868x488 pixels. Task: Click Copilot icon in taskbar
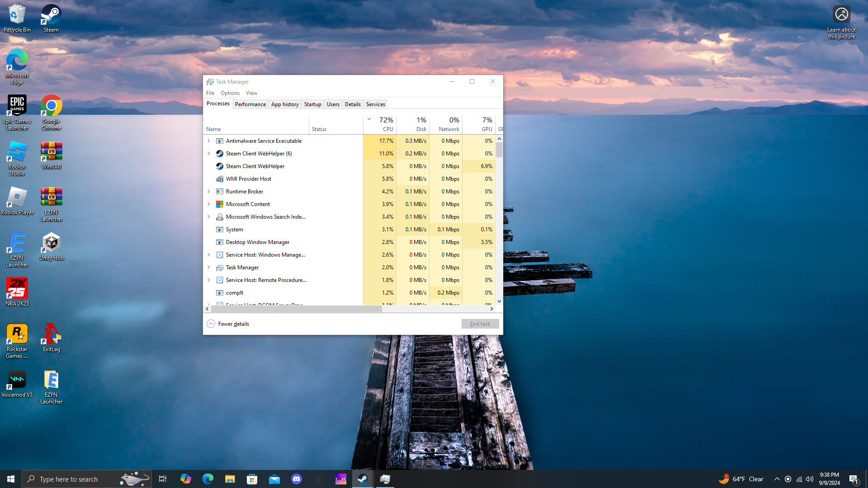pos(185,479)
